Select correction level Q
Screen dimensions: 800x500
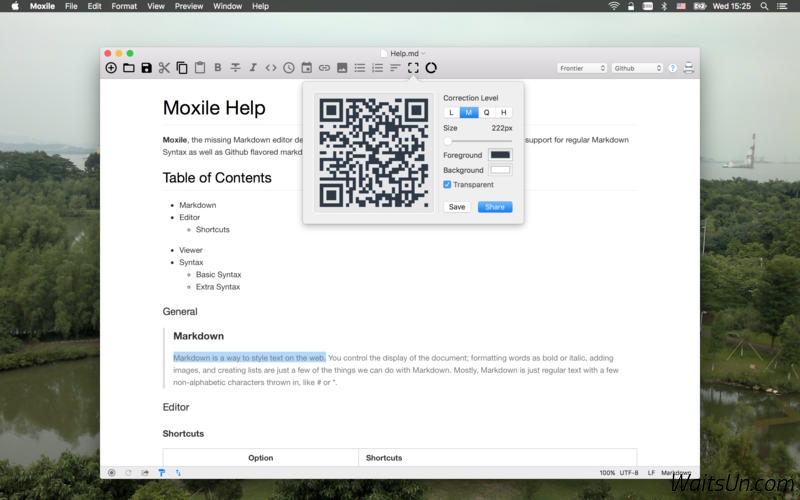pos(486,112)
